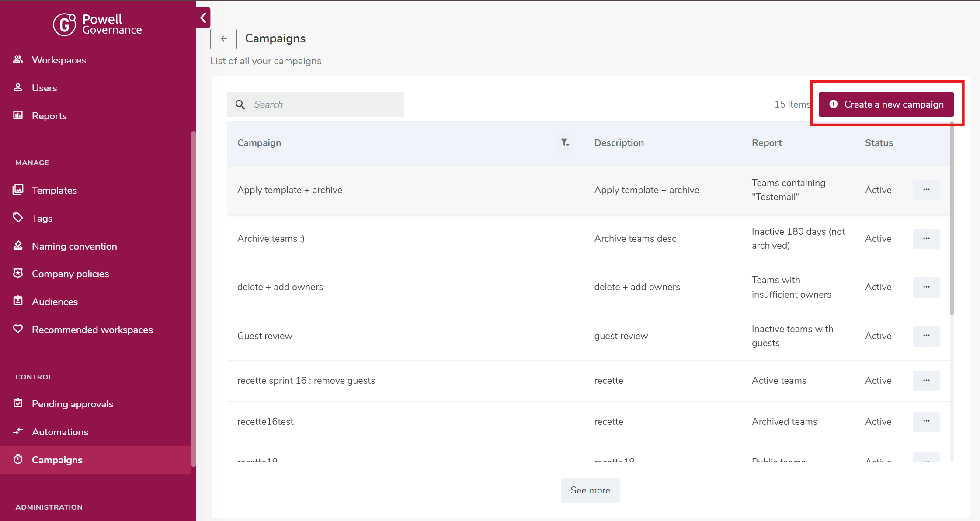Click the Pending approvals clipboard icon
Viewport: 980px width, 521px height.
coord(18,403)
